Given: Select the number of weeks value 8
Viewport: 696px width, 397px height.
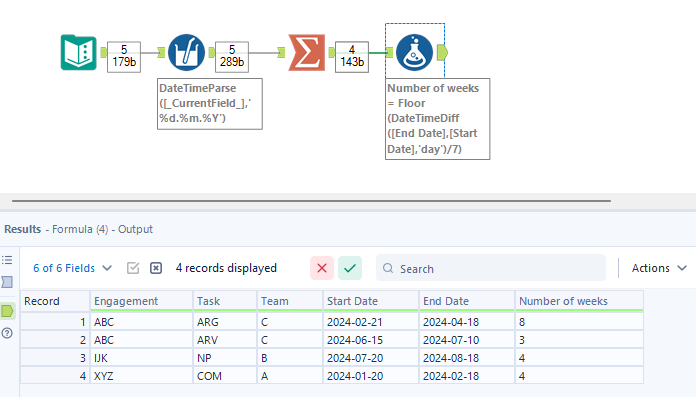Looking at the screenshot, I should pos(579,322).
